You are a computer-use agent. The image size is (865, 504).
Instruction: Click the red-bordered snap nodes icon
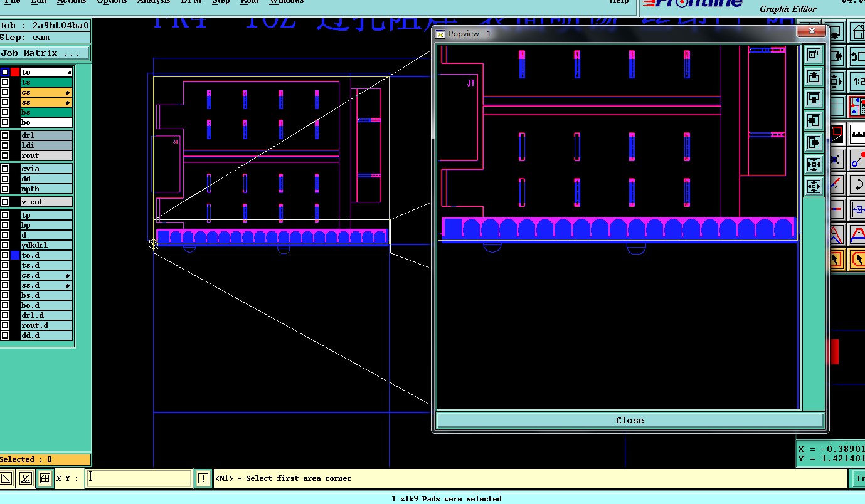857,107
